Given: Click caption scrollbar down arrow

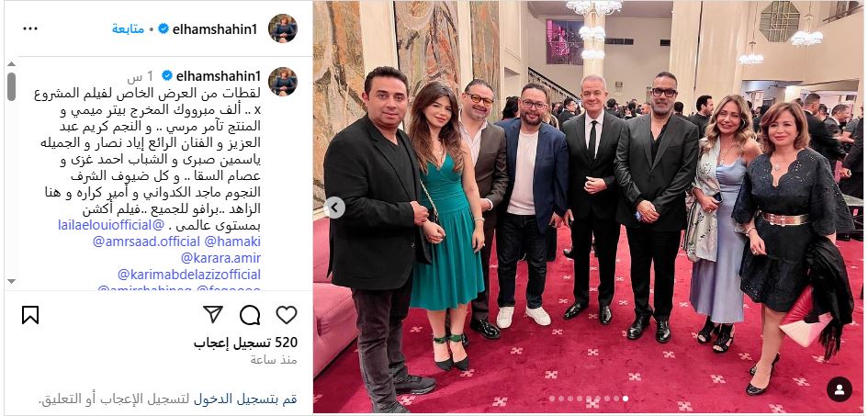Looking at the screenshot, I should point(11,281).
